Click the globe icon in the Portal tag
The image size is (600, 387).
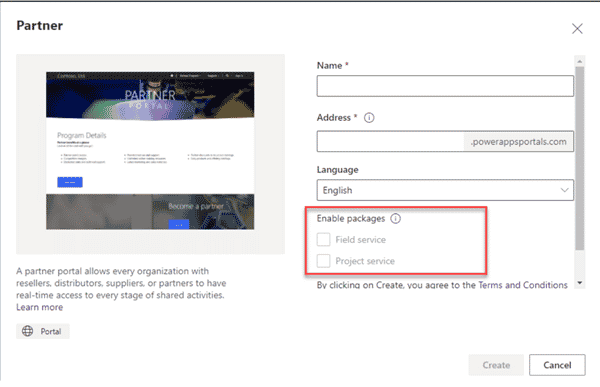tap(28, 331)
